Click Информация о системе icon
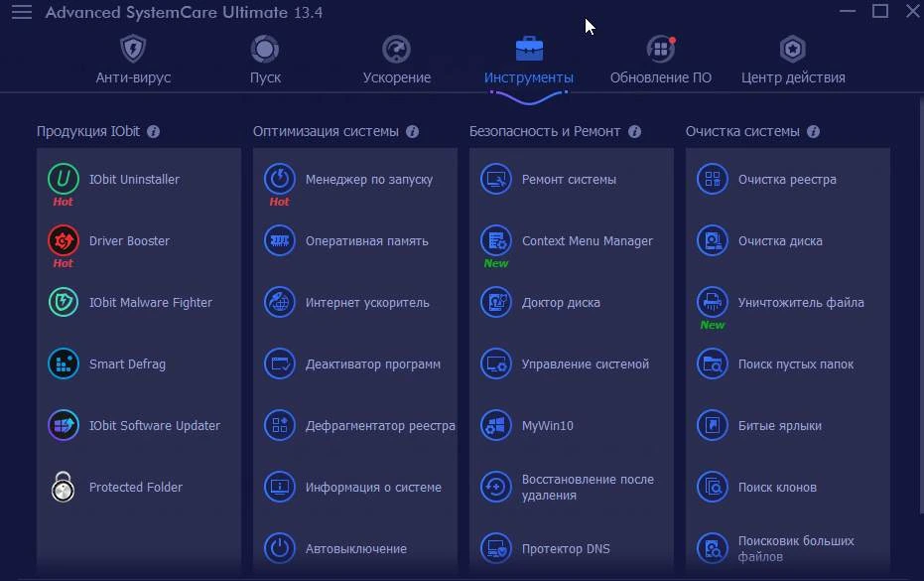 (x=279, y=487)
